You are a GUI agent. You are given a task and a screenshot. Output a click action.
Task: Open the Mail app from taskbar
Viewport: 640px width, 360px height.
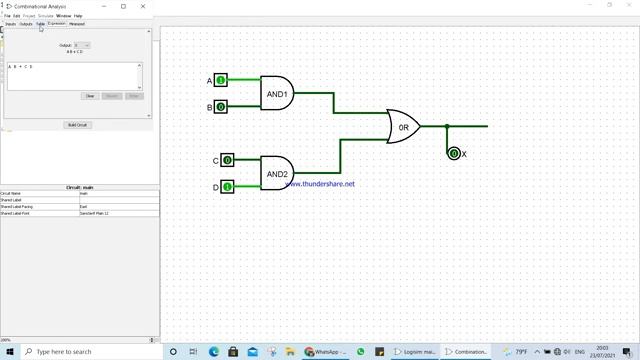[x=253, y=351]
